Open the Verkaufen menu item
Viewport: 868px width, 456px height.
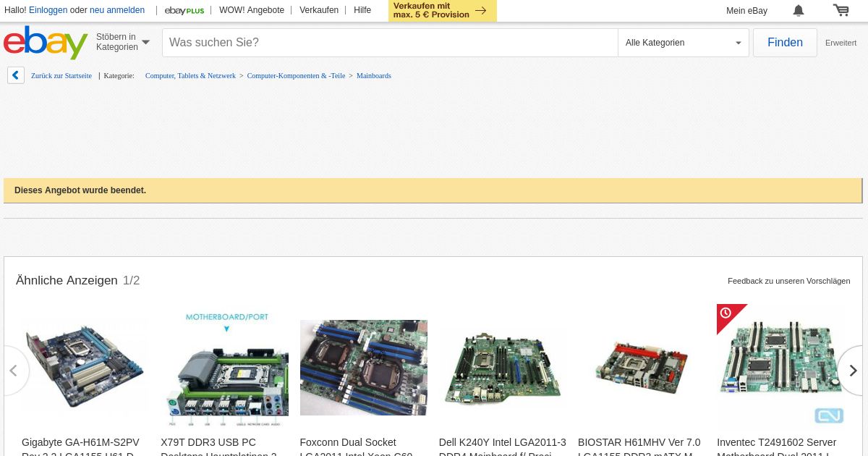319,10
